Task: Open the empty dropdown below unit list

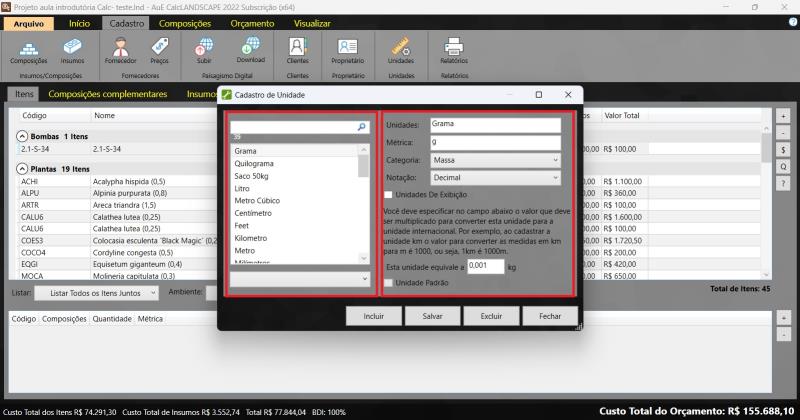Action: click(x=300, y=279)
